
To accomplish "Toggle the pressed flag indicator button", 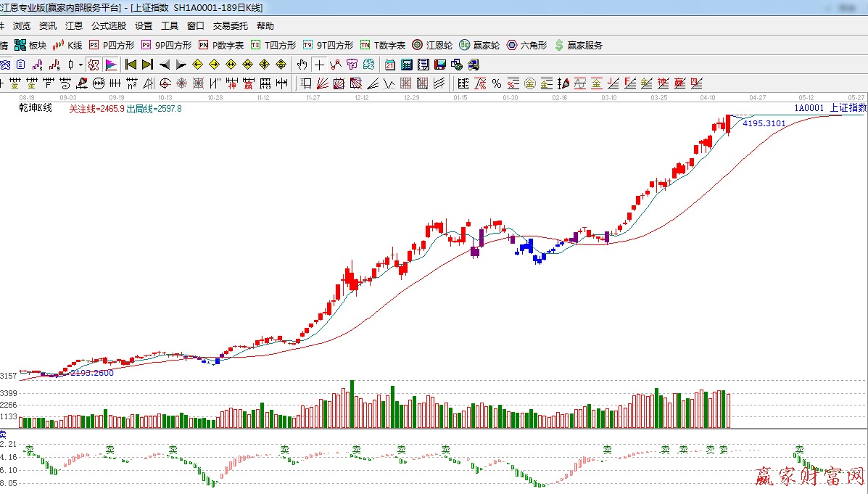I will [x=111, y=64].
